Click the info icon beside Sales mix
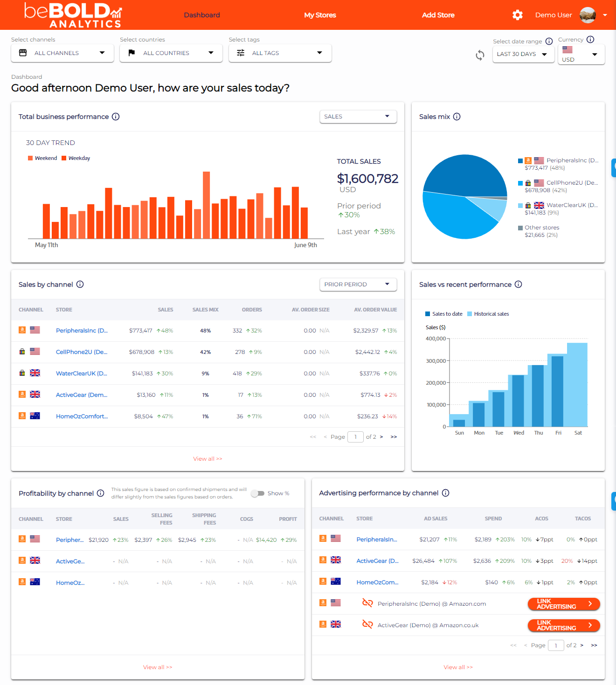This screenshot has height=685, width=616. click(x=457, y=117)
